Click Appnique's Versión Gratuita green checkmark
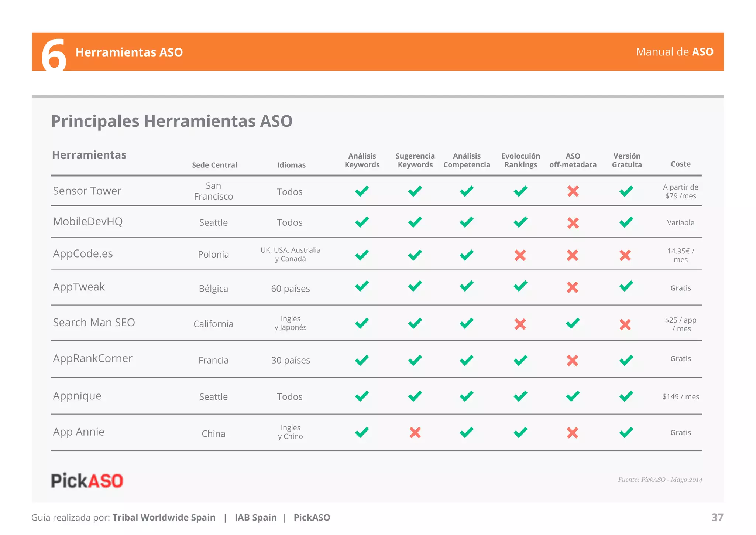Viewport: 756px width, 535px height. [x=626, y=396]
